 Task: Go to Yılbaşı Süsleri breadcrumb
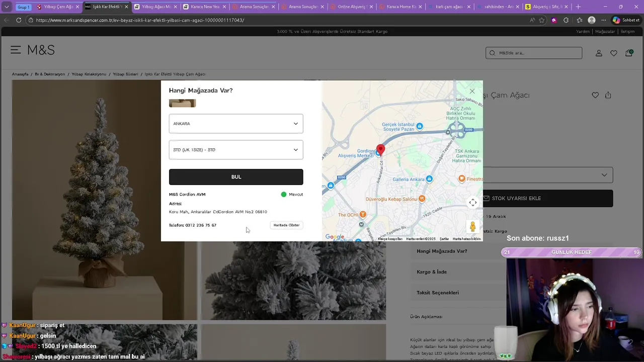click(x=125, y=74)
